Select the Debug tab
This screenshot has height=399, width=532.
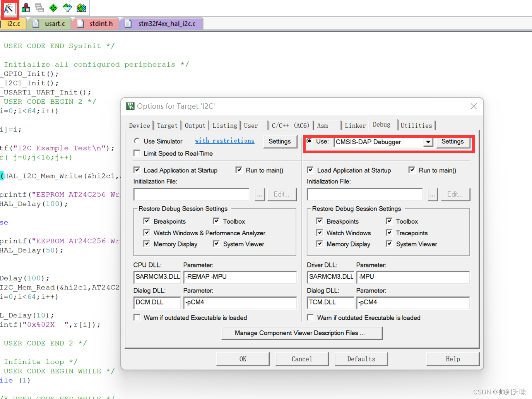pos(381,125)
